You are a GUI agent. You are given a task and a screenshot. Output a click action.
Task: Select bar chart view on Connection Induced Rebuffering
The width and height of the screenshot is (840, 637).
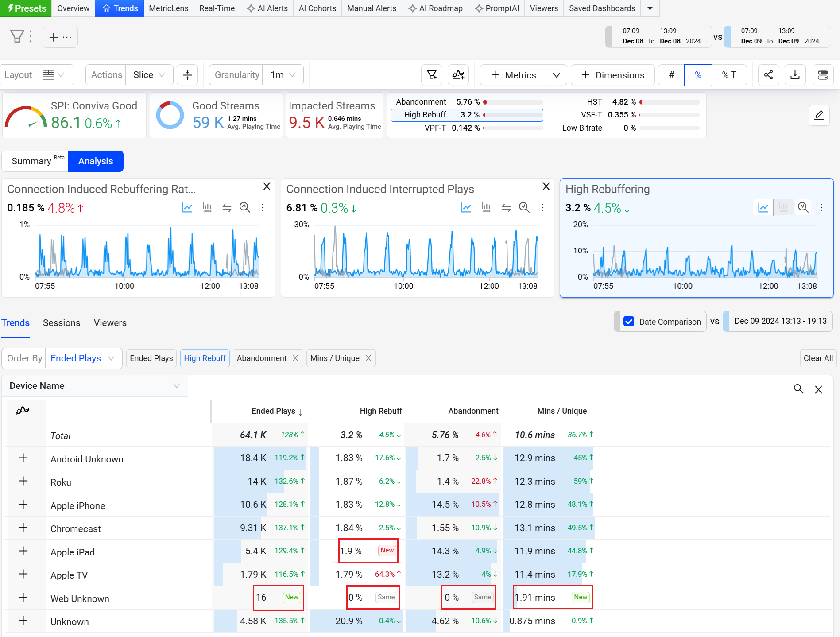(x=207, y=207)
